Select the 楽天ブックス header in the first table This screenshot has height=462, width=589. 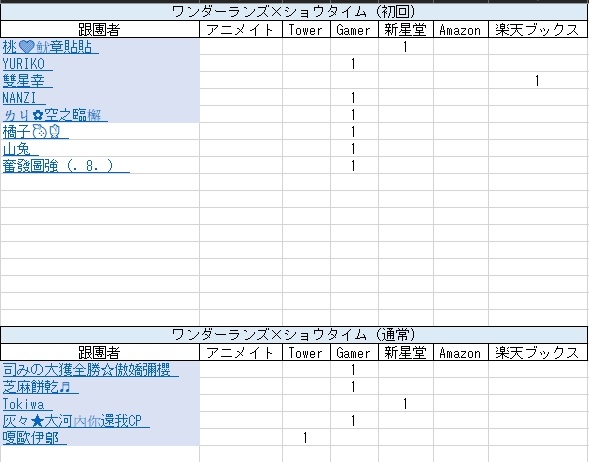538,29
